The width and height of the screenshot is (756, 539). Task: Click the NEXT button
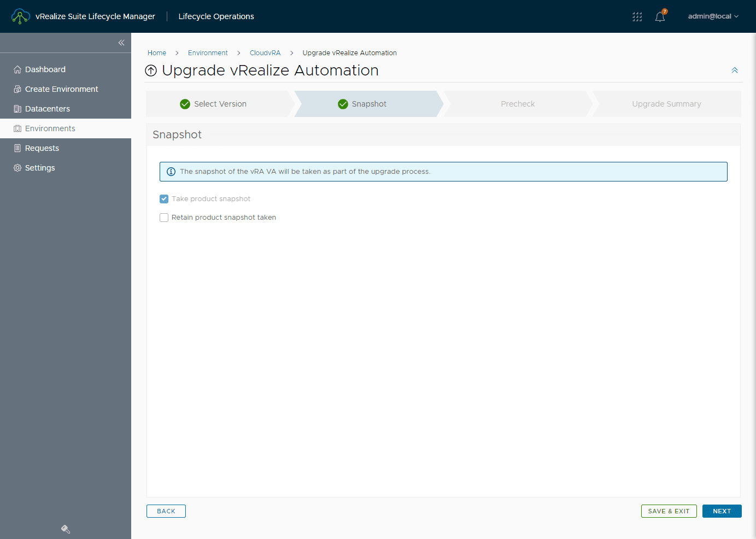722,511
